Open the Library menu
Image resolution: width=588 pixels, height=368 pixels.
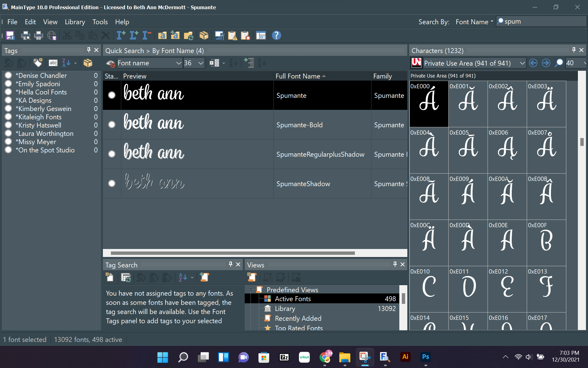click(x=75, y=22)
